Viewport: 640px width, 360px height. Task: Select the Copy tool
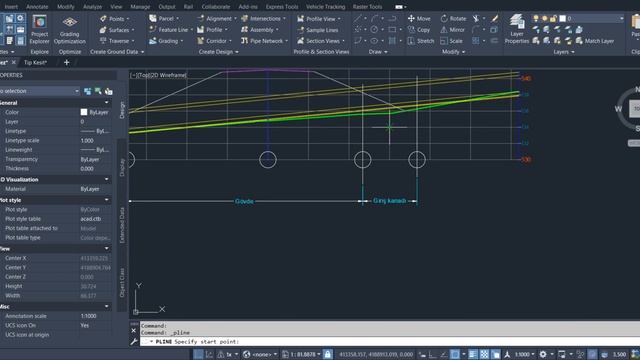[x=419, y=30]
